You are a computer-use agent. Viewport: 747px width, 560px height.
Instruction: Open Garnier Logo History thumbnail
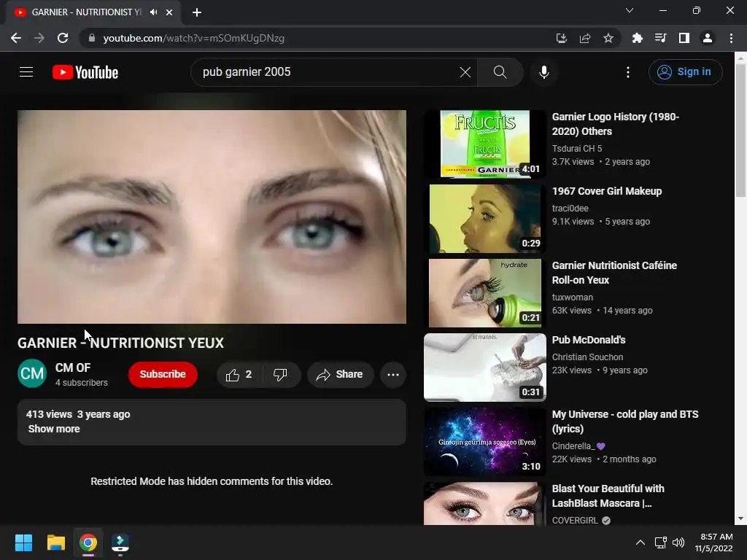485,144
